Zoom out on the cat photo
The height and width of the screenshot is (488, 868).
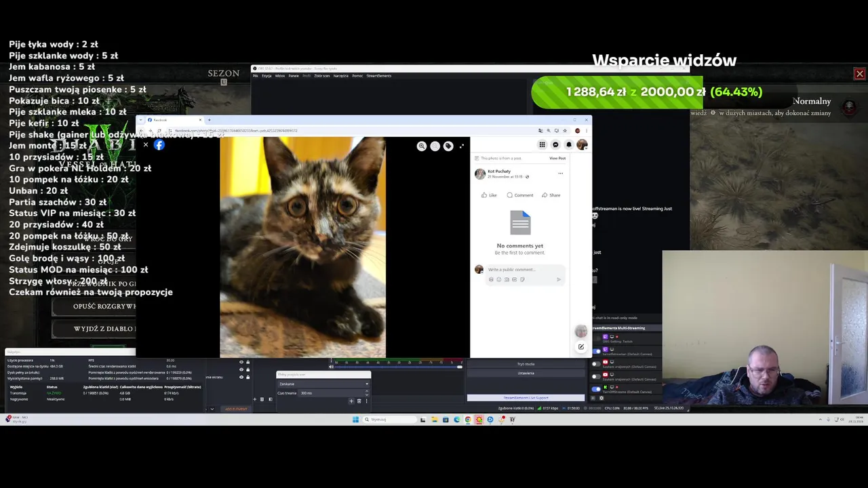pos(435,146)
